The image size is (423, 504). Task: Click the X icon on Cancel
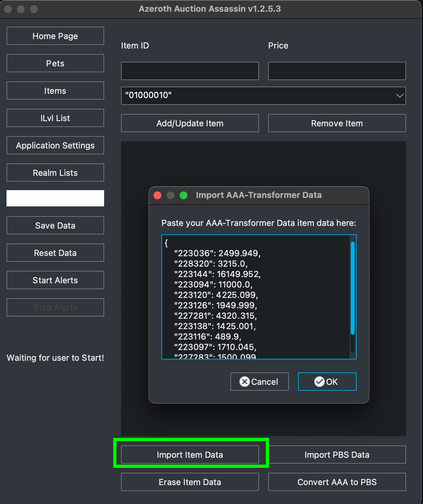[x=244, y=382]
